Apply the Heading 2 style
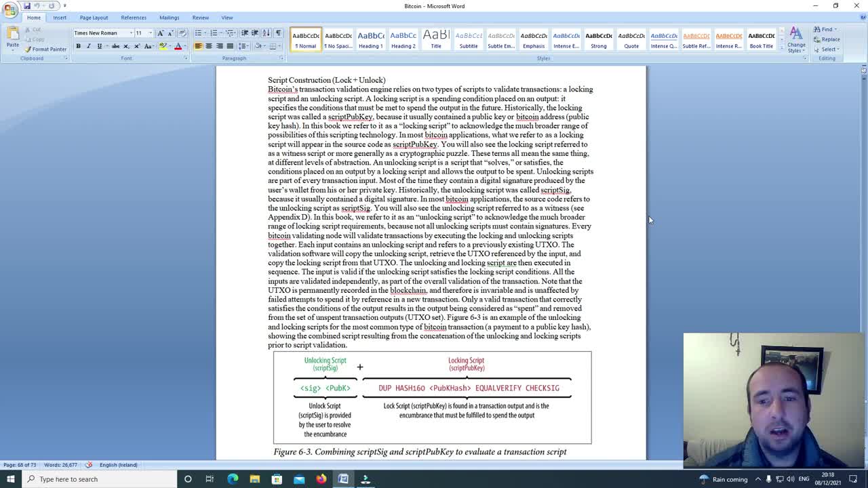Screen dimensions: 868x488 point(403,39)
